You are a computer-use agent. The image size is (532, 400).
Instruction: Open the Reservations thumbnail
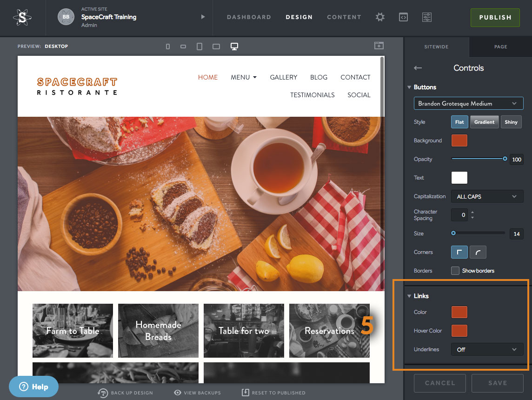click(329, 331)
